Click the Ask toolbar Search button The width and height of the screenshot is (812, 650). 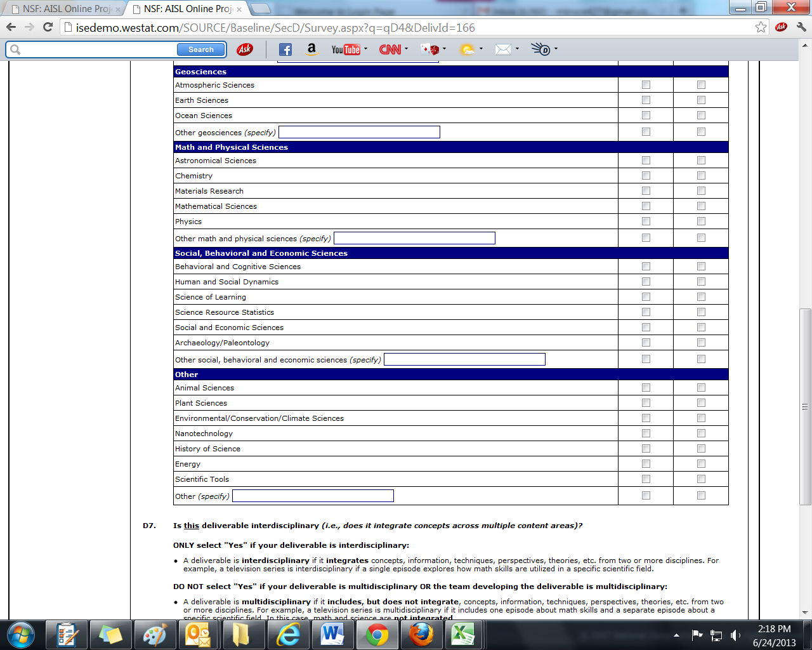click(x=201, y=50)
